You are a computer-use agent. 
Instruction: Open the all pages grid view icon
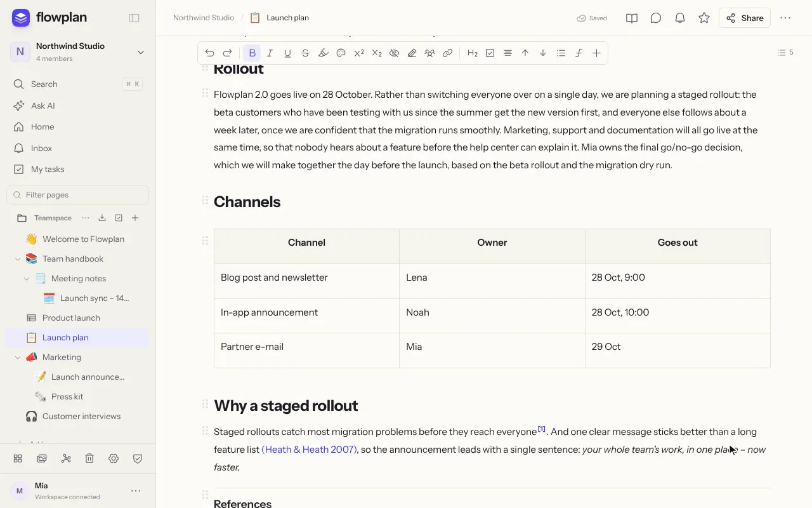pos(18,458)
